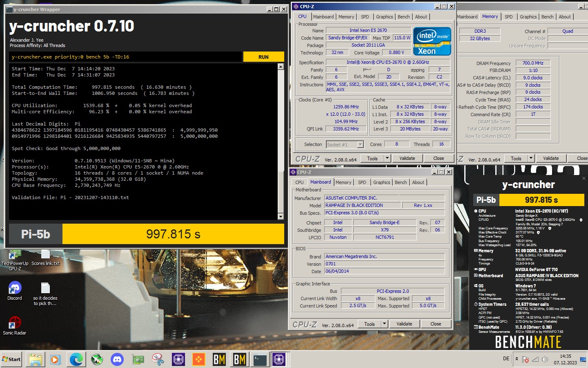Expand Tools arrow in CPU-Z CPU window
Viewport: 588px width, 368px height.
[387, 158]
